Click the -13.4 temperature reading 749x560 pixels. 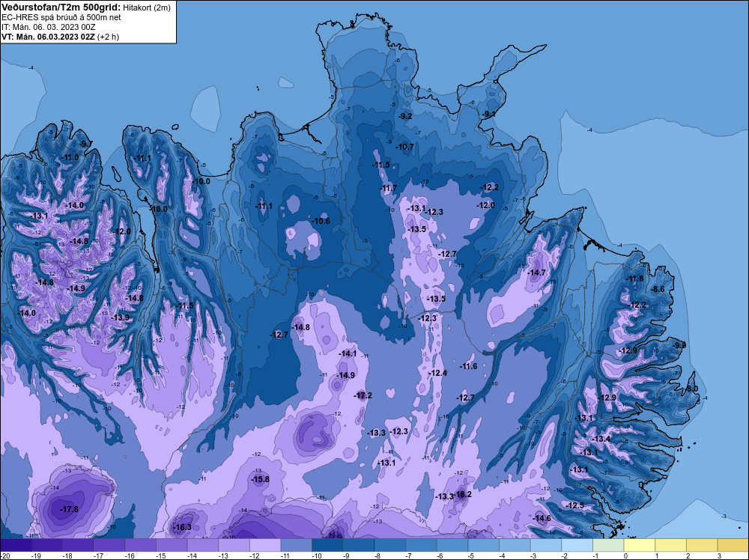601,439
